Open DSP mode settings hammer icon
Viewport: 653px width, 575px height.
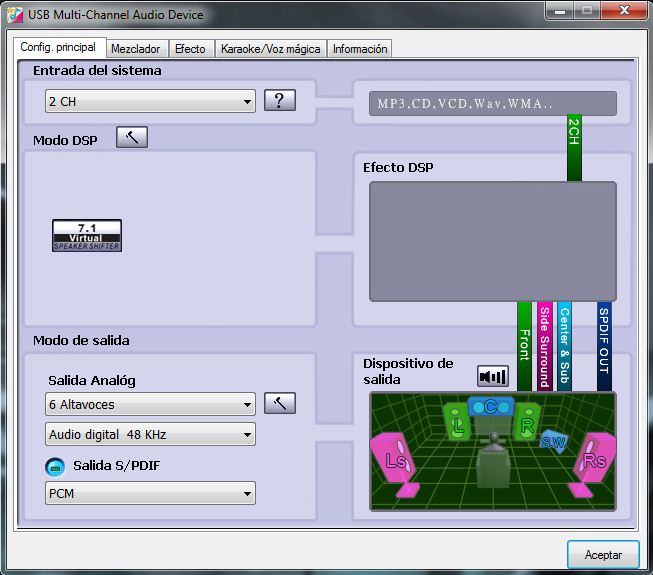click(131, 138)
